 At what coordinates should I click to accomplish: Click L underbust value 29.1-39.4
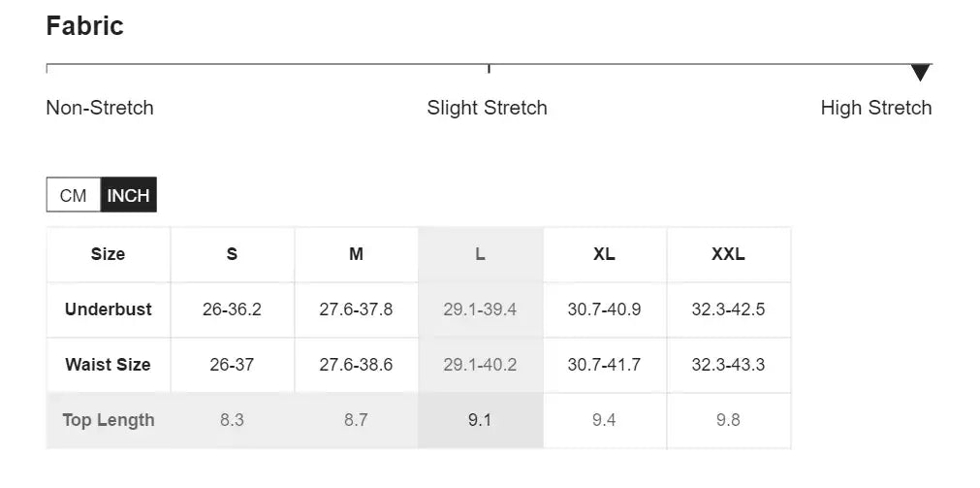480,309
